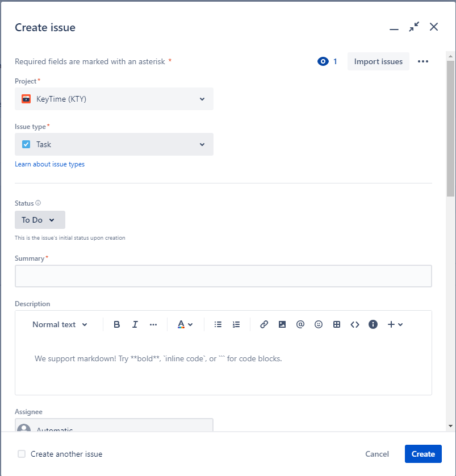The image size is (456, 476).
Task: Click the scrollbar up arrow
Action: [450, 56]
